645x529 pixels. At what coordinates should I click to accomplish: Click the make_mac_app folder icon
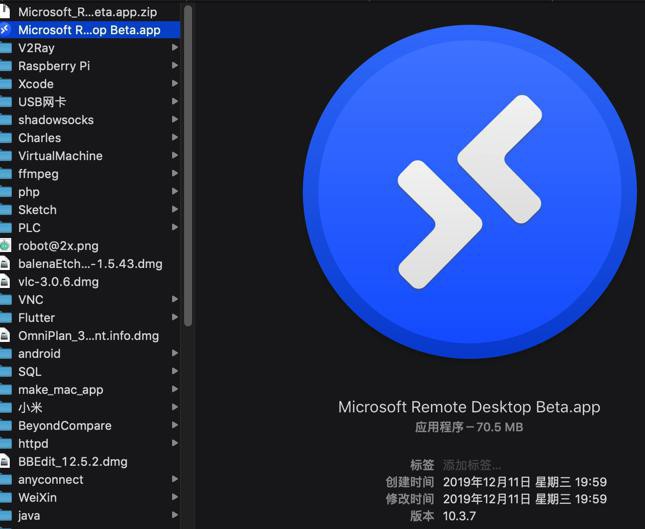(x=5, y=389)
